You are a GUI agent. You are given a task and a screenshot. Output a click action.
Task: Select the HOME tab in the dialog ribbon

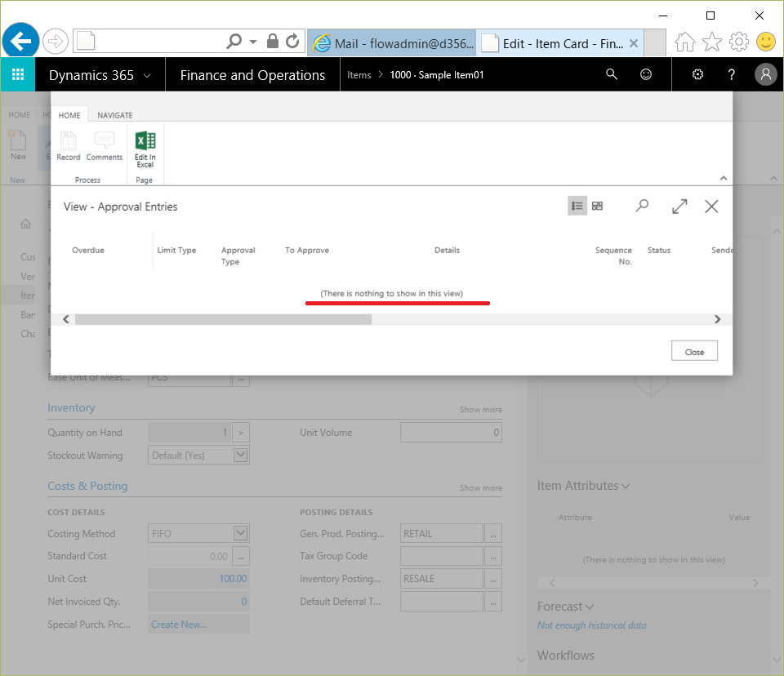pos(69,115)
